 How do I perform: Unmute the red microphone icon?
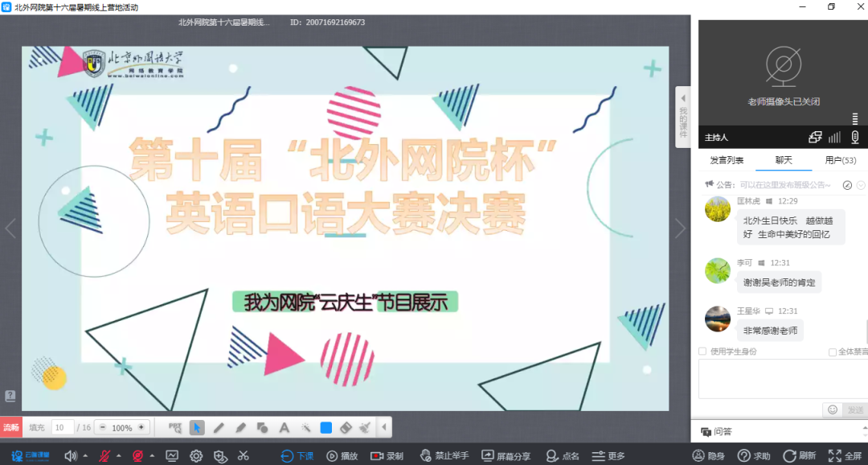pyautogui.click(x=104, y=455)
